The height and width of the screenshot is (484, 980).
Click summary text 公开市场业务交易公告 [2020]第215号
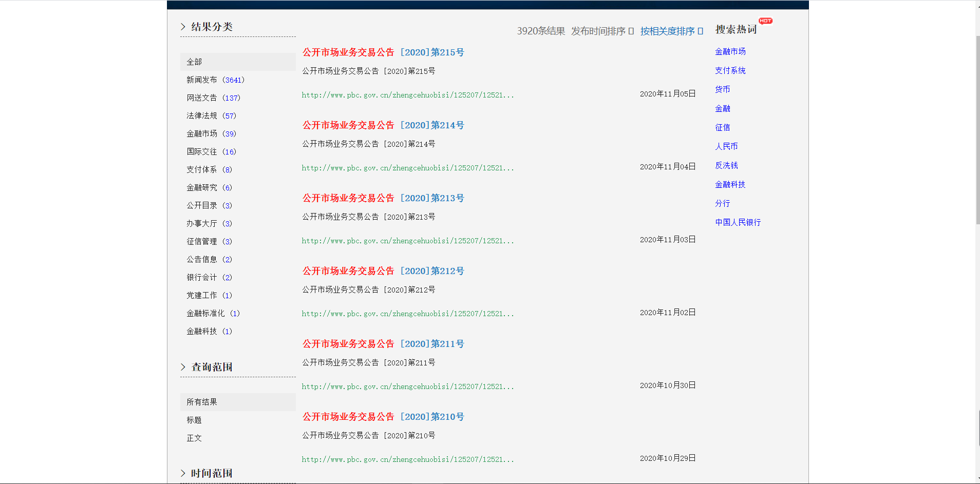[x=369, y=71]
